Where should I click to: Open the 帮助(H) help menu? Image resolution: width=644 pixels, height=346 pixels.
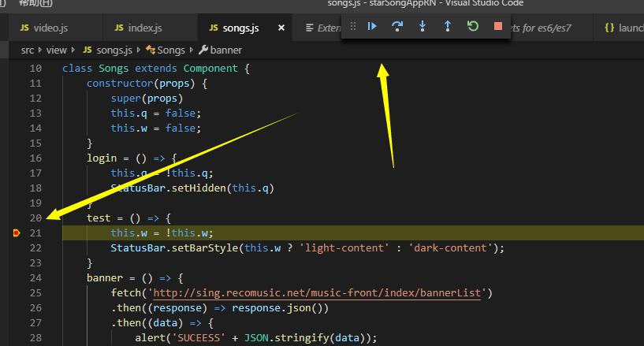pos(35,3)
